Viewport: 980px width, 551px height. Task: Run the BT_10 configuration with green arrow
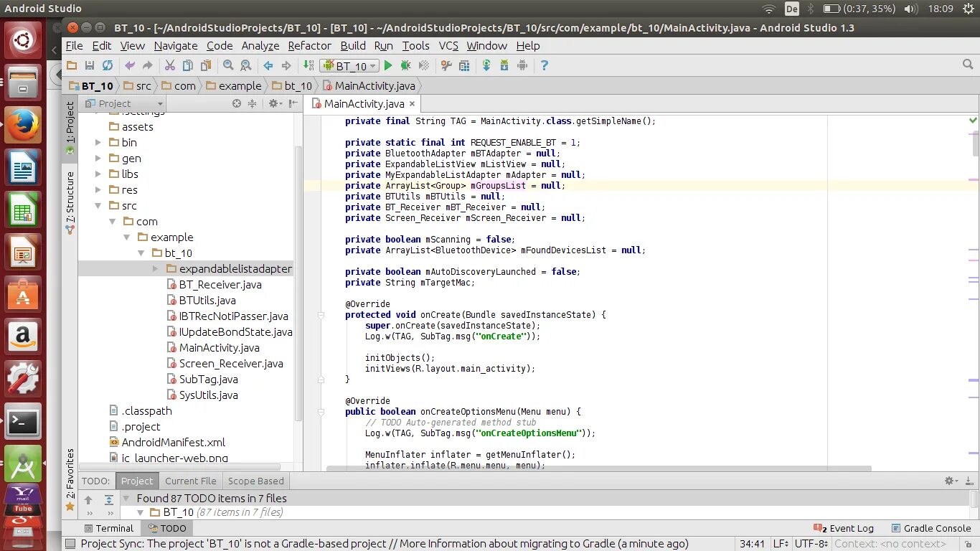388,65
